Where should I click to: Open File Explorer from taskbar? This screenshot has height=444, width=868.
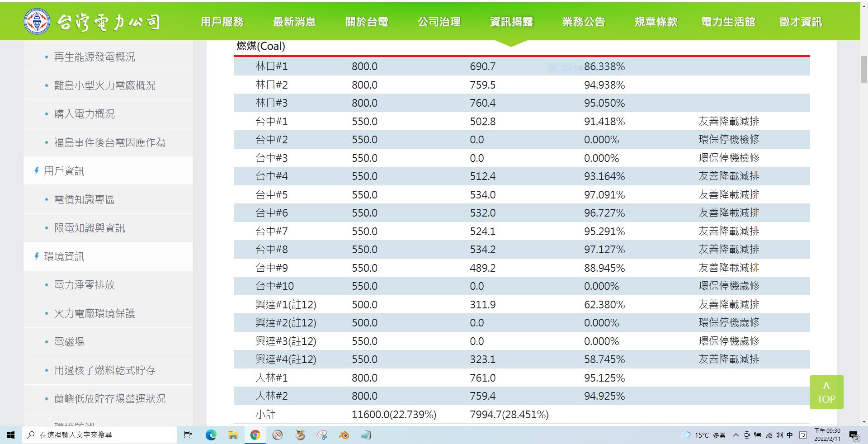(x=233, y=435)
